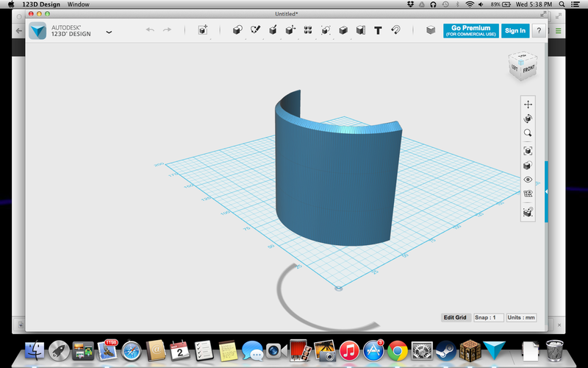Open the Grouping tool
588x368 pixels.
326,30
